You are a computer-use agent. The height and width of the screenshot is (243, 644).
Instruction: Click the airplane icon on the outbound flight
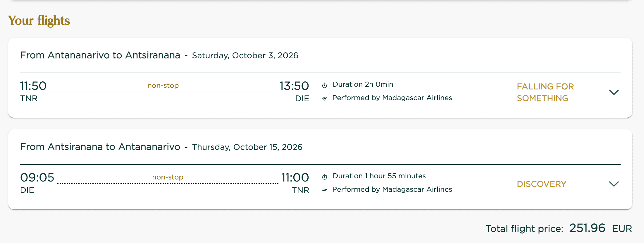click(325, 99)
